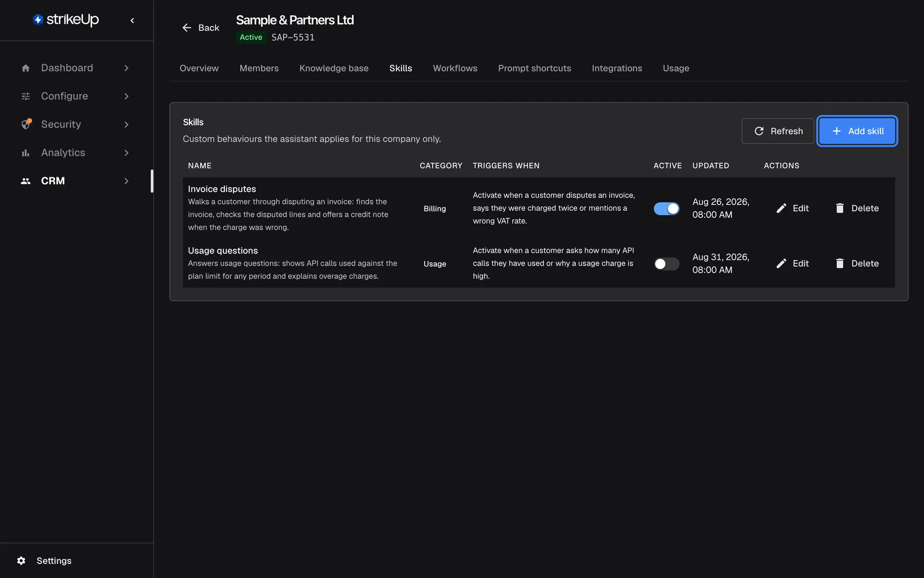Screen dimensions: 924x578
Task: Open the Overview tab
Action: click(x=199, y=68)
